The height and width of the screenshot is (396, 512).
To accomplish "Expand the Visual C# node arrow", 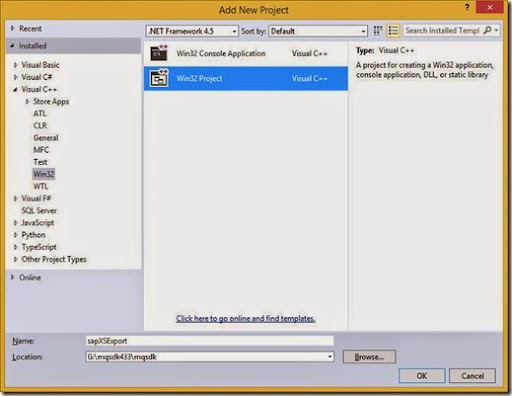I will coord(16,77).
